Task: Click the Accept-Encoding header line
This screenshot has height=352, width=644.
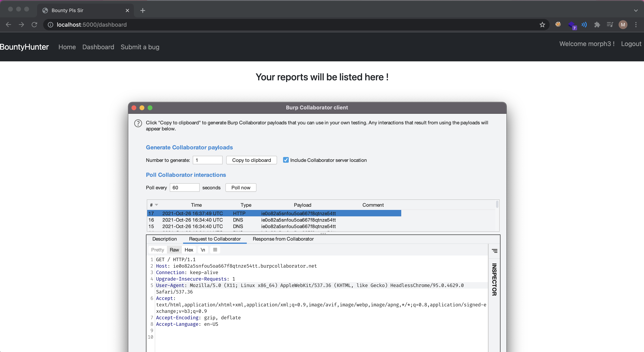Action: [x=198, y=318]
